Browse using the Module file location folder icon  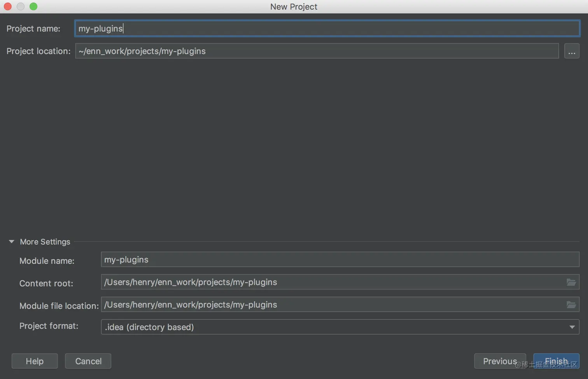click(571, 305)
